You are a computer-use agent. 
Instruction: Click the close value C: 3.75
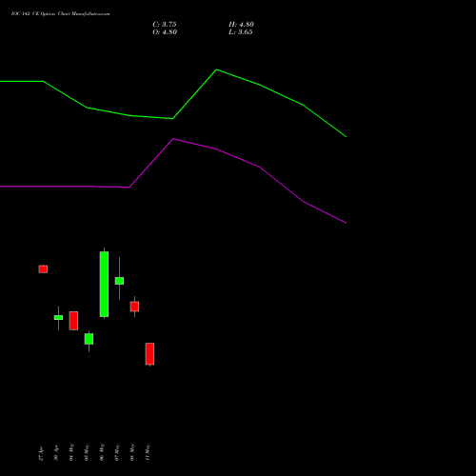[165, 25]
